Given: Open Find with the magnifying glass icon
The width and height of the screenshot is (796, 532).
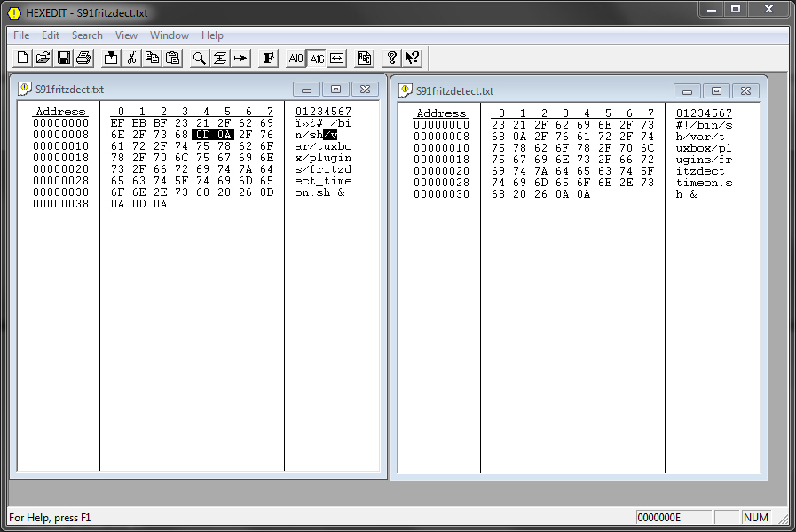Looking at the screenshot, I should [200, 58].
